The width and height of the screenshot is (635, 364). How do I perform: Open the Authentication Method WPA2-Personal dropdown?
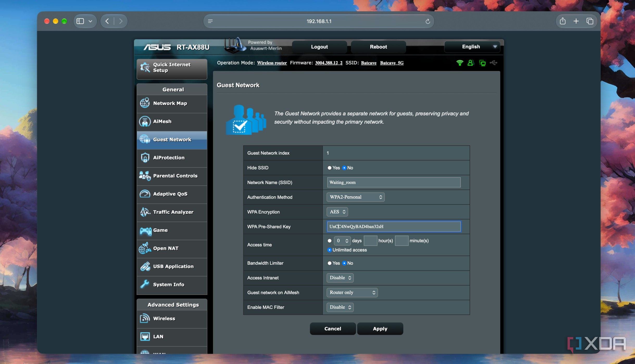click(355, 197)
